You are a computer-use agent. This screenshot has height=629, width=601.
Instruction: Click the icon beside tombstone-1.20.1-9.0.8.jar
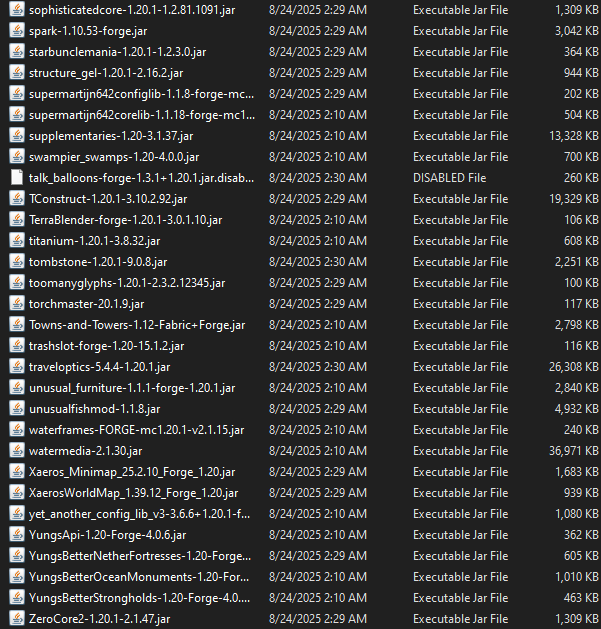(x=17, y=262)
